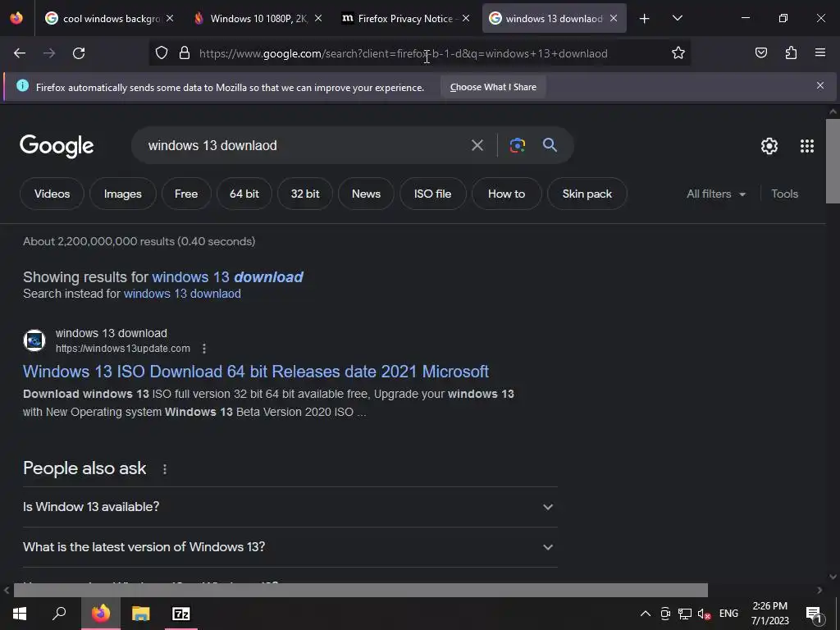
Task: Search instead for windows 13 downlaod
Action: (x=182, y=294)
